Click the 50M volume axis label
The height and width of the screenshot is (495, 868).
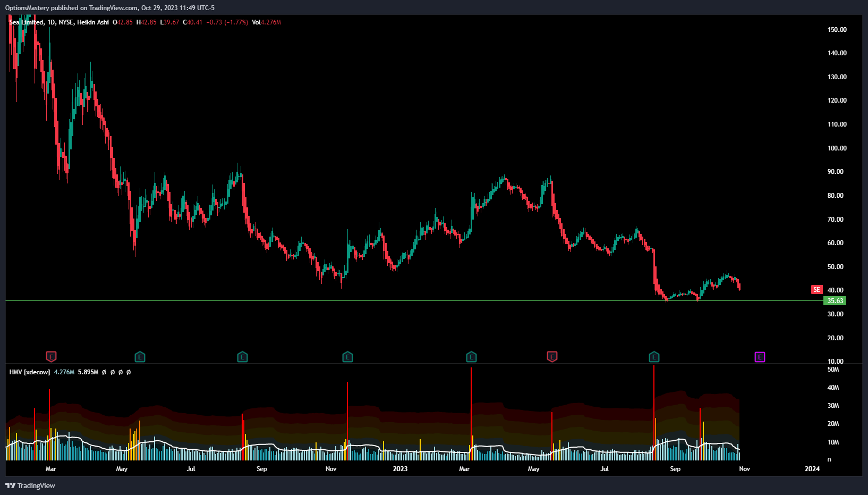tap(833, 370)
